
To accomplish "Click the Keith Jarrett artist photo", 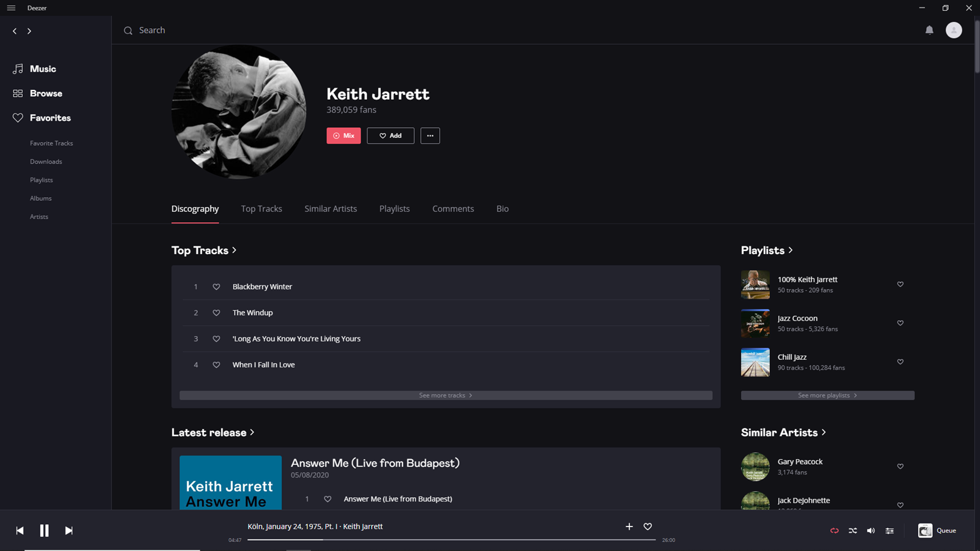I will [239, 111].
